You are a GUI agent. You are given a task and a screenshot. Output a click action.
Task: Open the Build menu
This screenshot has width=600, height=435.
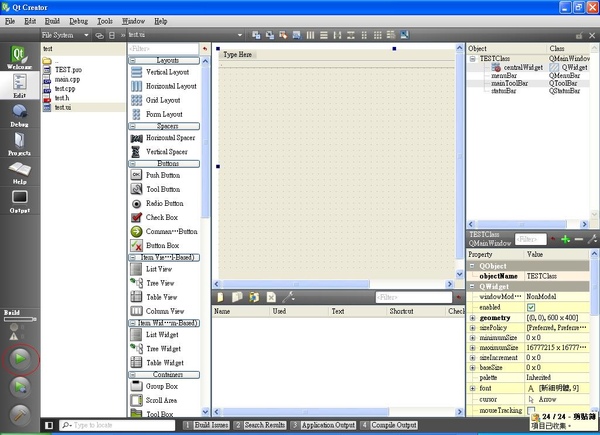coord(52,21)
